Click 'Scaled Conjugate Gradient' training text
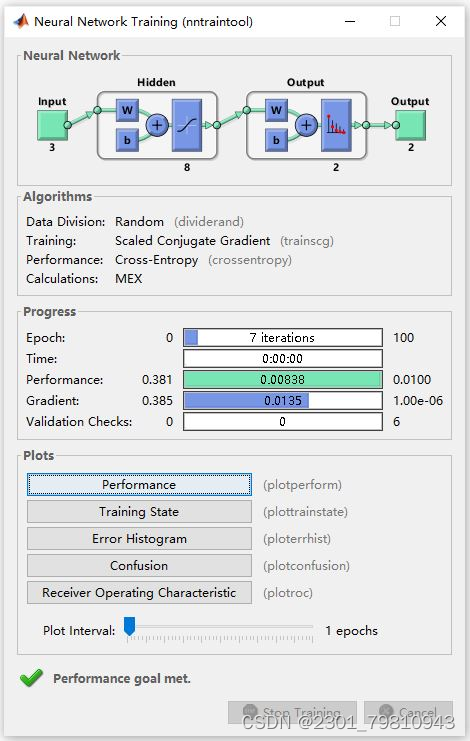Viewport: 470px width, 741px height. click(x=193, y=241)
